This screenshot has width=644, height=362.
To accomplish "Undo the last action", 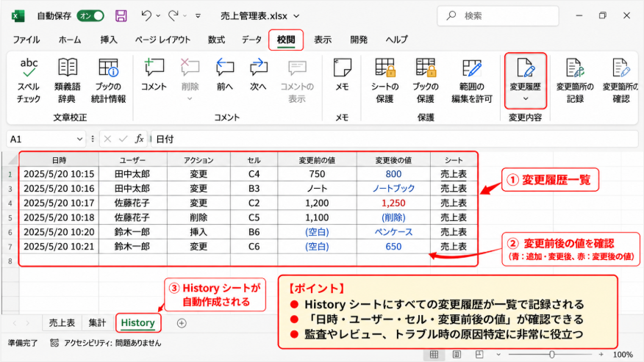I will tap(146, 16).
